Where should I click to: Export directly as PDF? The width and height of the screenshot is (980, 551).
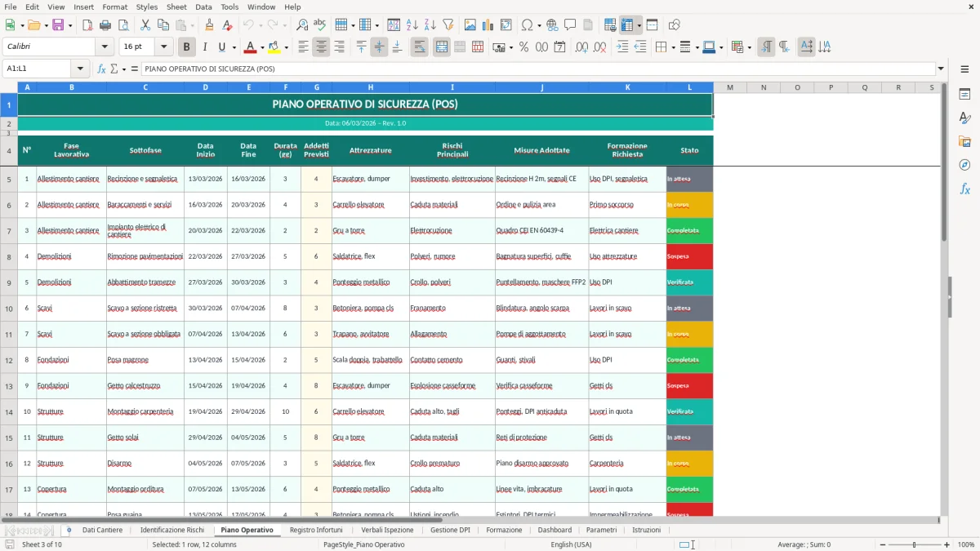tap(87, 25)
